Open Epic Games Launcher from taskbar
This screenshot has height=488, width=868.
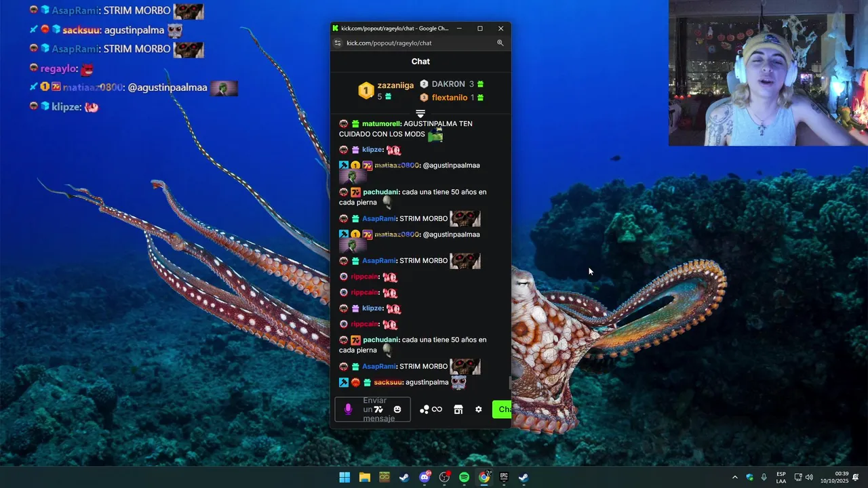504,477
